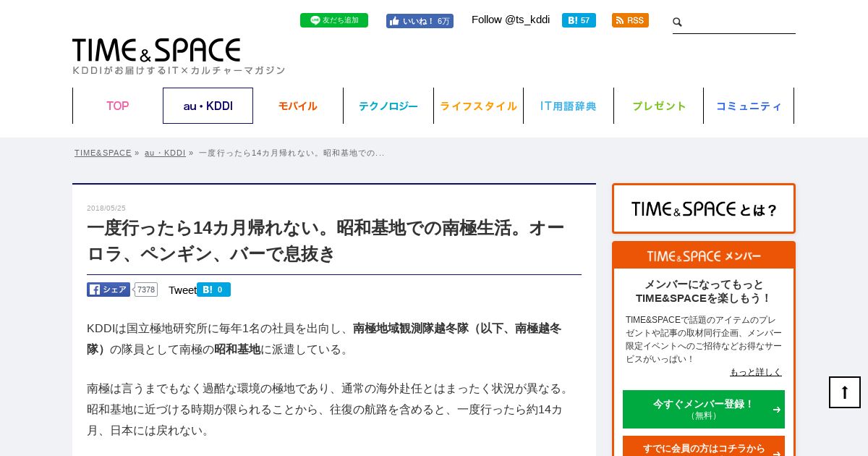The width and height of the screenshot is (868, 456).
Task: Click the search magnifier icon
Action: pyautogui.click(x=678, y=22)
